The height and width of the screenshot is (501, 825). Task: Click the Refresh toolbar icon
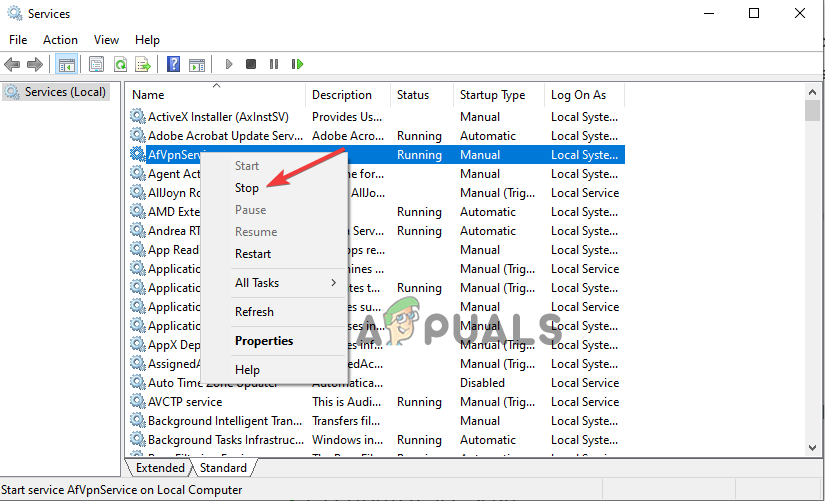point(120,64)
